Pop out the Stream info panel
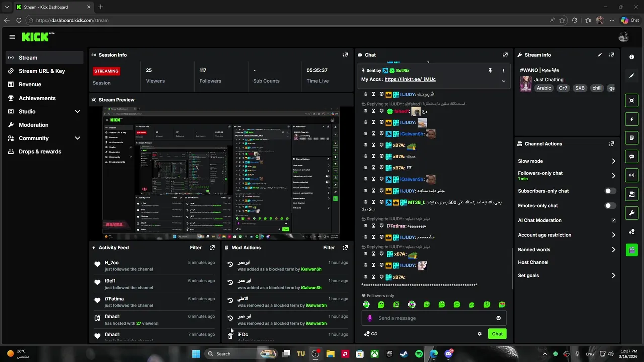The width and height of the screenshot is (644, 362). click(x=612, y=55)
